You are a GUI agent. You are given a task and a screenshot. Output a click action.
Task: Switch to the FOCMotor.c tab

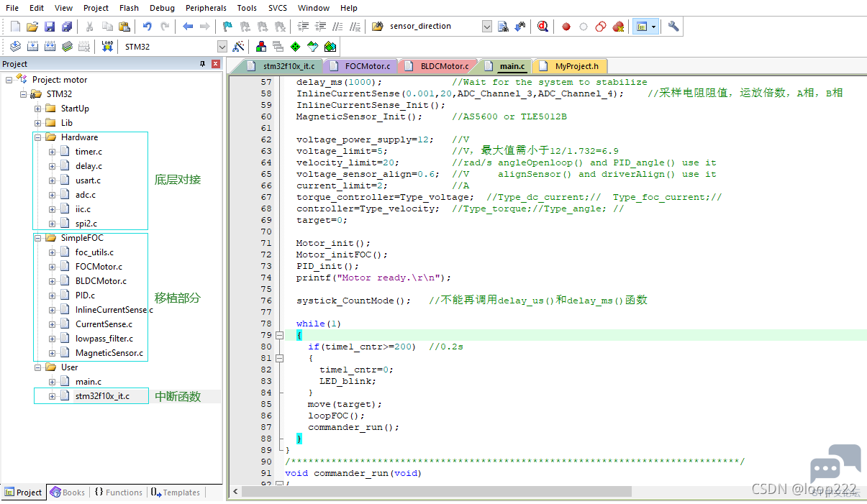pos(361,66)
